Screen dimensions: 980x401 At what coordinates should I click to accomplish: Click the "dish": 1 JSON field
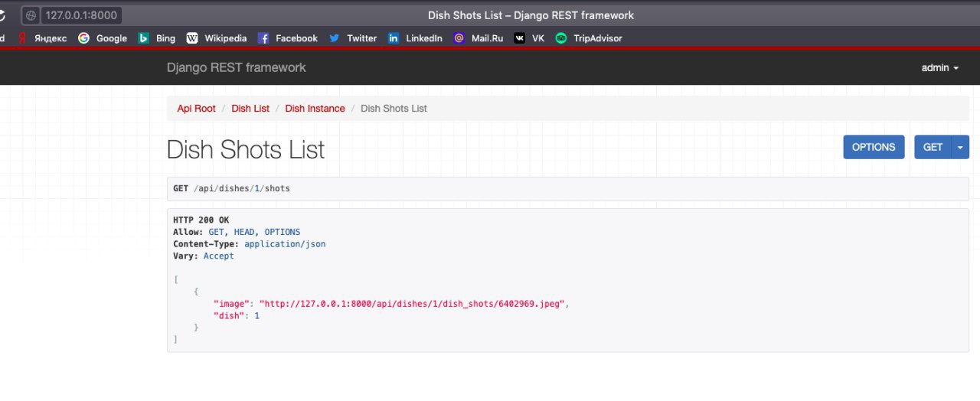tap(237, 315)
